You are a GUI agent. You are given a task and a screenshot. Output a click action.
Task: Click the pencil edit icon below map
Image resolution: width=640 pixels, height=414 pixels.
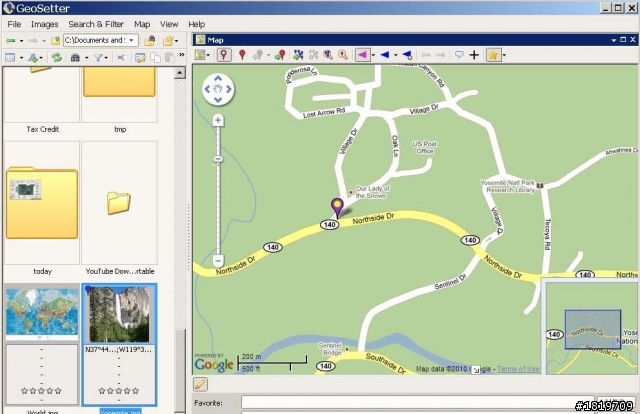(x=200, y=384)
